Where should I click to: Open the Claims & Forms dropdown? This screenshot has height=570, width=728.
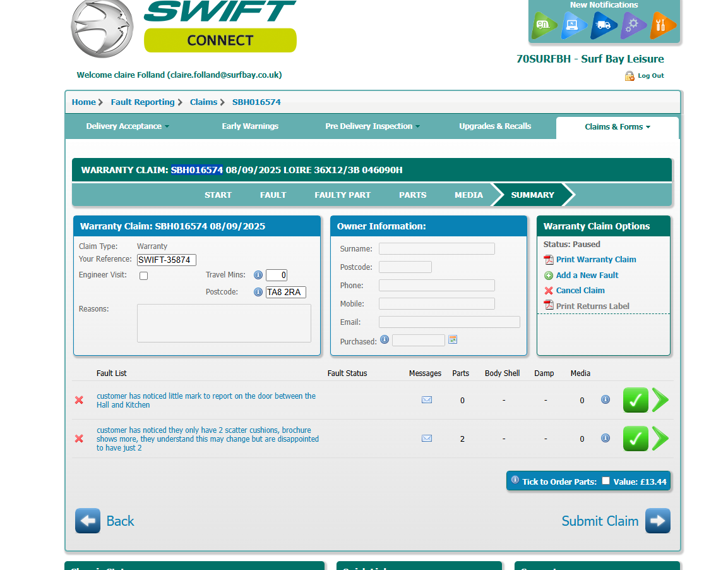(x=618, y=127)
